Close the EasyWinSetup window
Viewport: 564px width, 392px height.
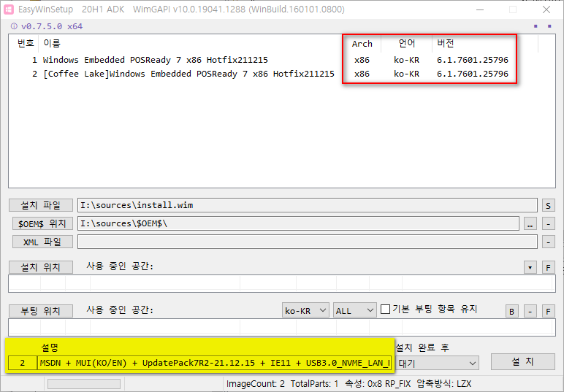pyautogui.click(x=546, y=9)
